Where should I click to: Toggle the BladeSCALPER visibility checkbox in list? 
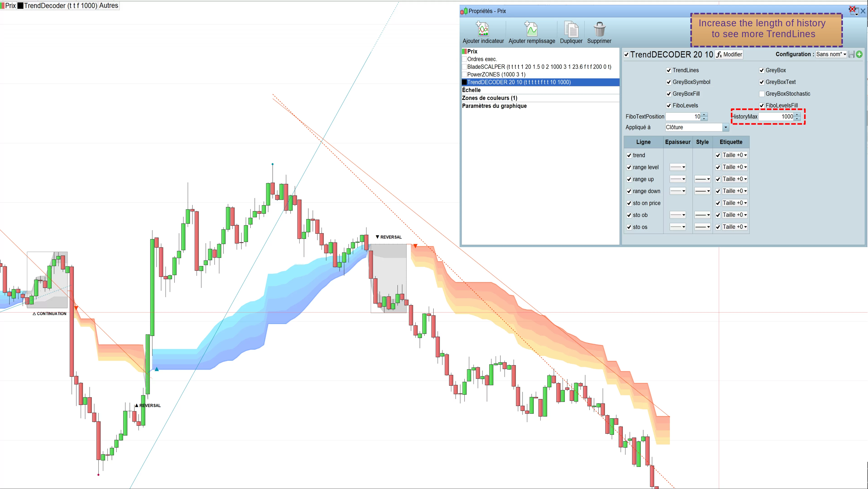coord(464,67)
